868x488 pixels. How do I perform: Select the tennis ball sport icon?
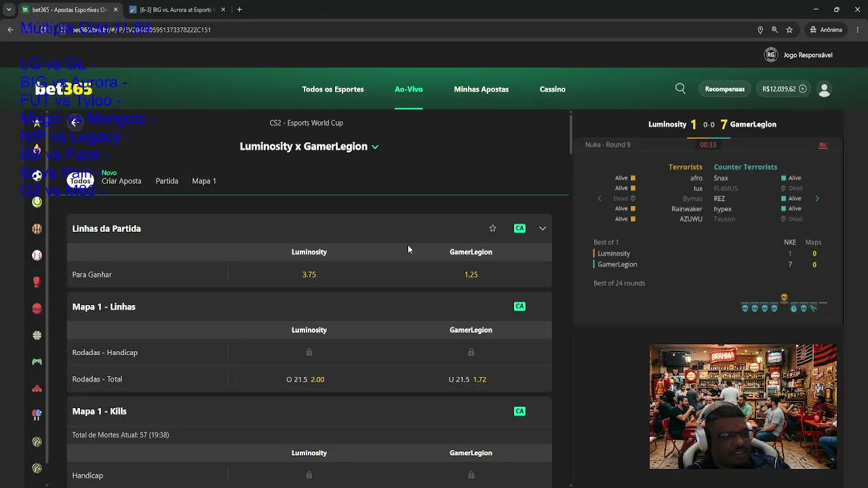pos(37,202)
